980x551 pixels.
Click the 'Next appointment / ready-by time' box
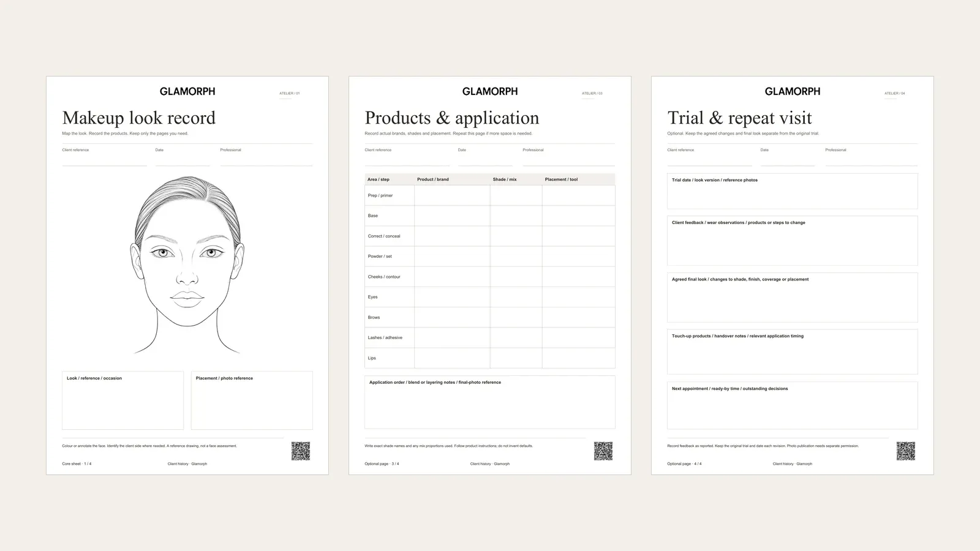[x=793, y=405]
